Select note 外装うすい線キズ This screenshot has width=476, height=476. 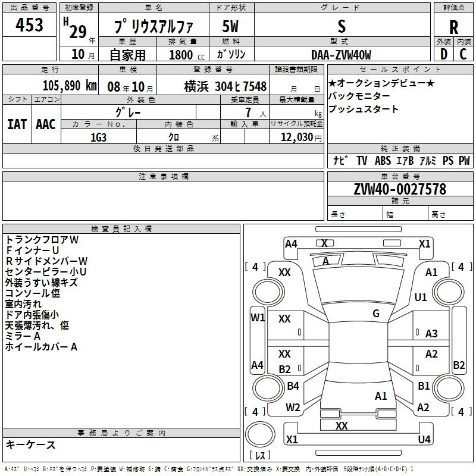tap(41, 283)
